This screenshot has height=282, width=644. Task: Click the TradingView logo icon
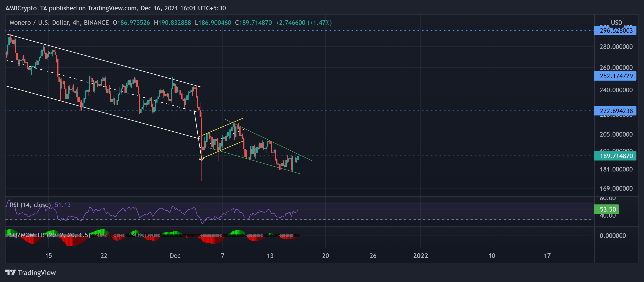coord(11,272)
